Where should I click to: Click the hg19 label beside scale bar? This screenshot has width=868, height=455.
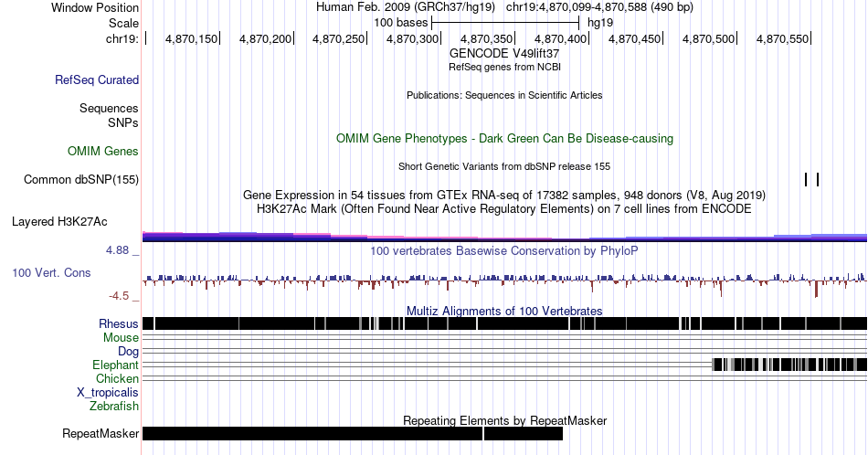(x=600, y=23)
